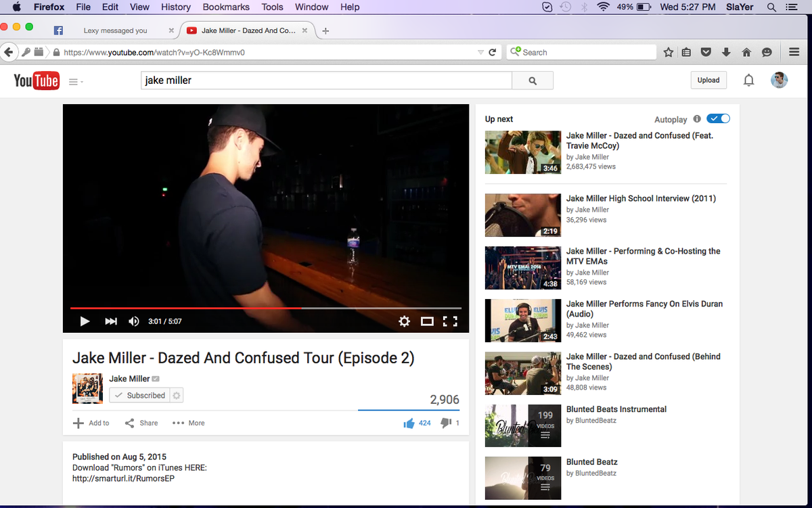Go to the YouTube home logo

pyautogui.click(x=37, y=81)
